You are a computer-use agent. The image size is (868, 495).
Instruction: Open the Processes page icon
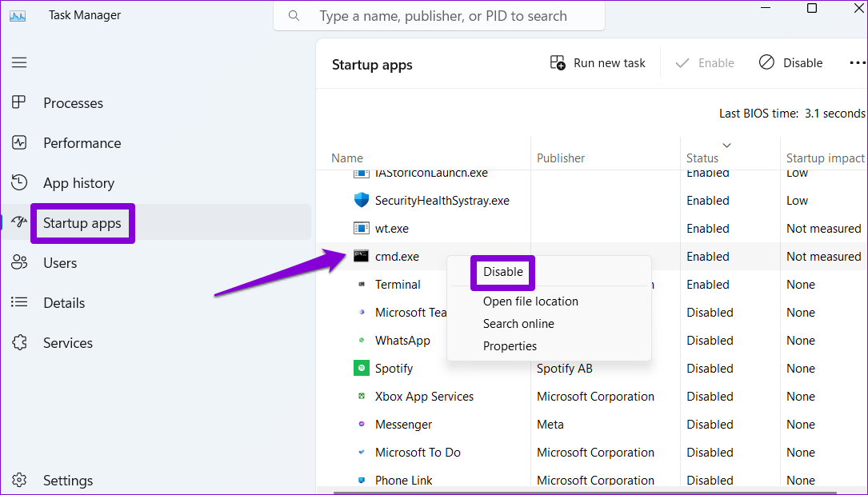[x=19, y=102]
